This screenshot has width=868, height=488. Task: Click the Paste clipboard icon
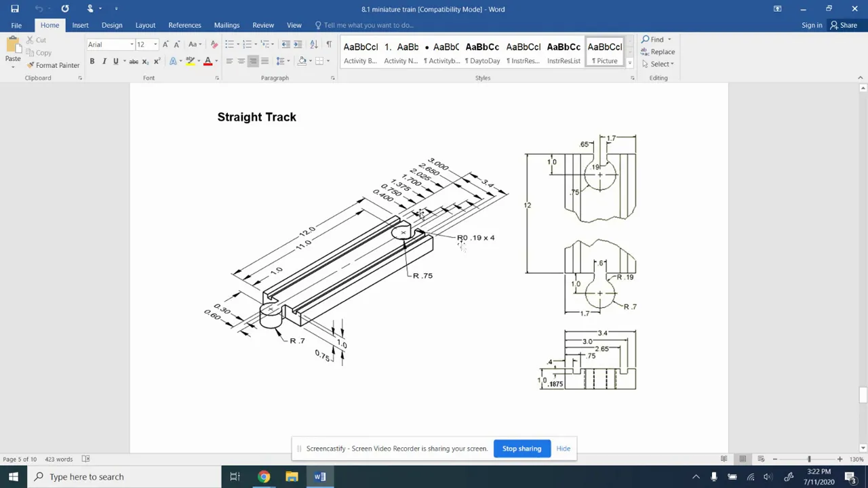tap(13, 45)
